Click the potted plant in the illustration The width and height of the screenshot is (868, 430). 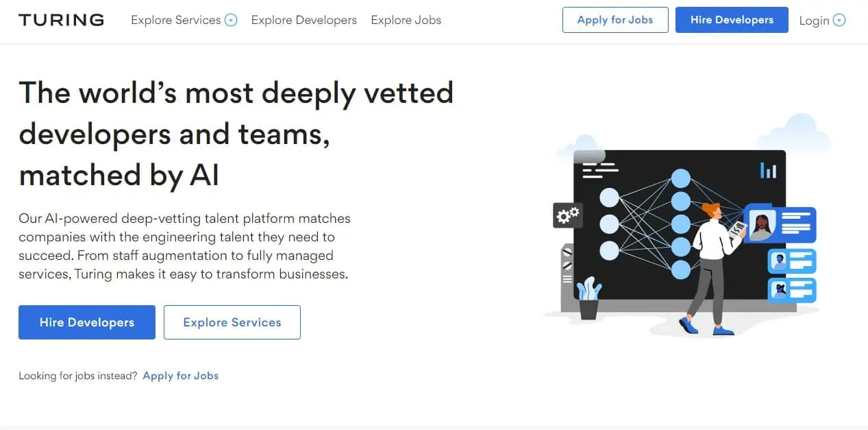click(588, 298)
